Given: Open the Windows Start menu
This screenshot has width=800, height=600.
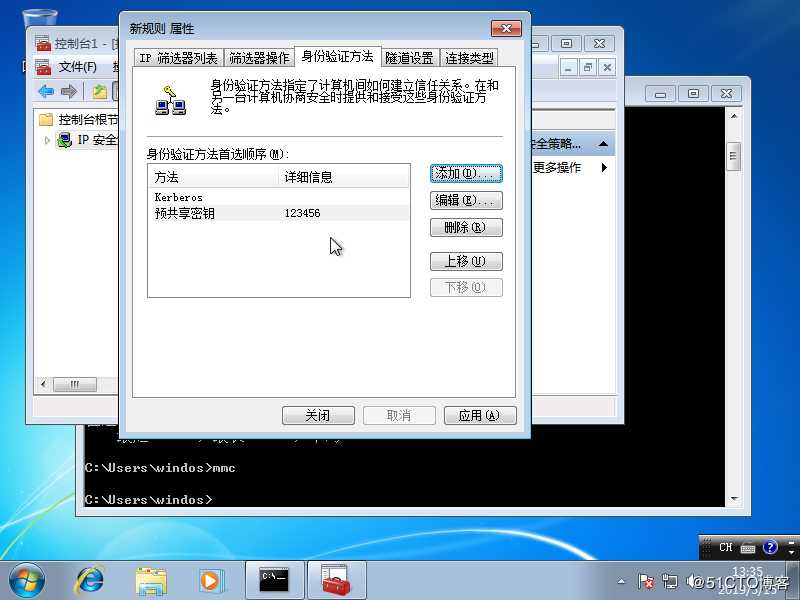Looking at the screenshot, I should tap(27, 581).
